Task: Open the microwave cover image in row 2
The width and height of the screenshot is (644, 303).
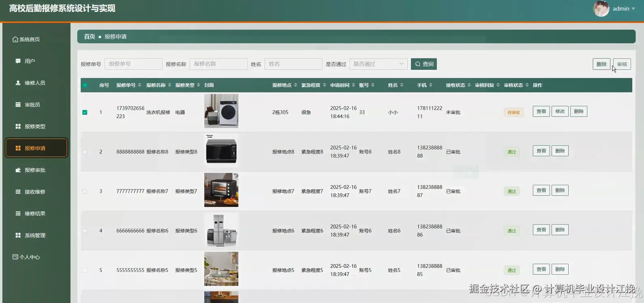Action: click(221, 150)
